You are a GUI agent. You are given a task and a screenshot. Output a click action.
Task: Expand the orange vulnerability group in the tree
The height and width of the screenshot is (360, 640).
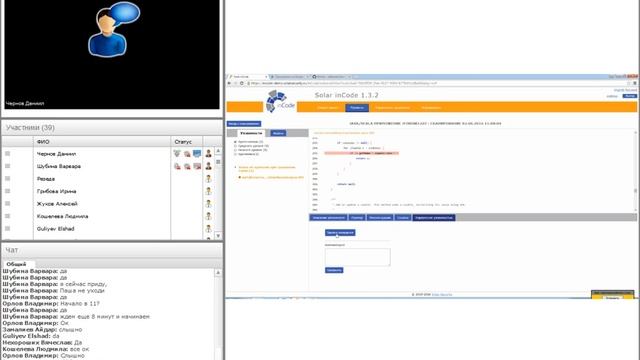point(236,167)
